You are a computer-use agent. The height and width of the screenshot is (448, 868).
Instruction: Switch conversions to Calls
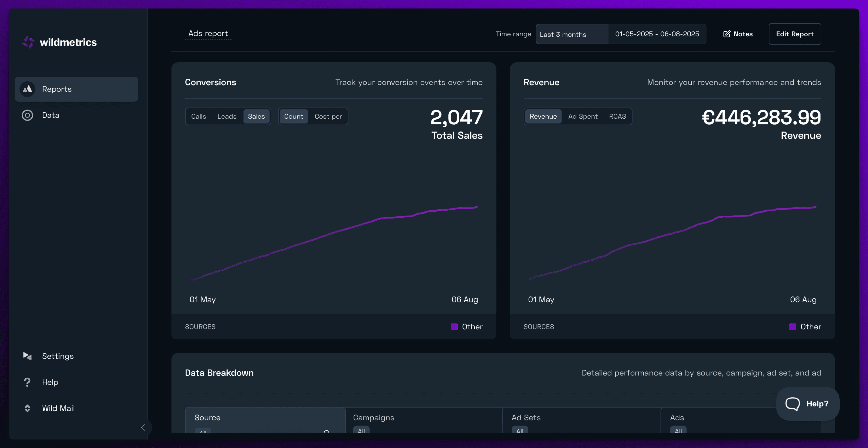[x=198, y=116]
